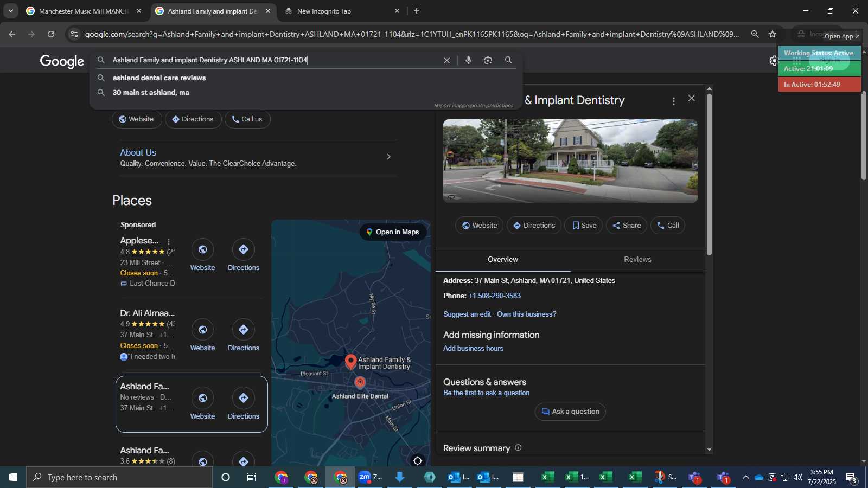868x488 pixels.
Task: Switch to Manchester Music Mill tab
Action: (x=84, y=11)
